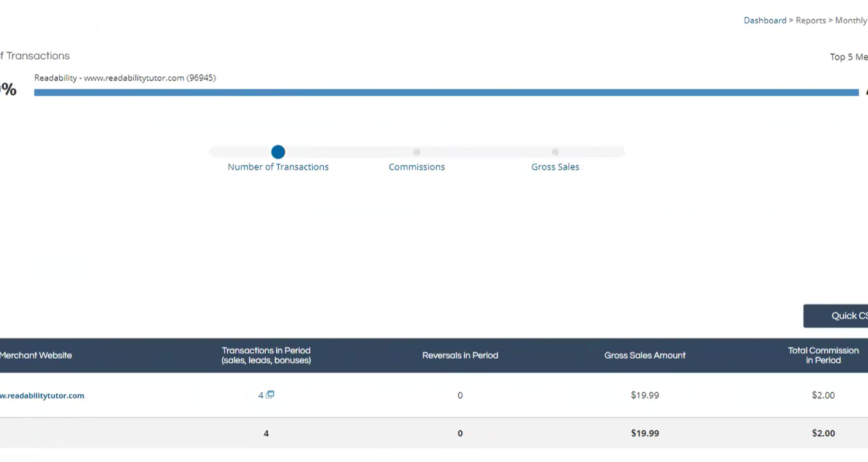
Task: Sort by Total Commission in Period header
Action: pyautogui.click(x=823, y=355)
